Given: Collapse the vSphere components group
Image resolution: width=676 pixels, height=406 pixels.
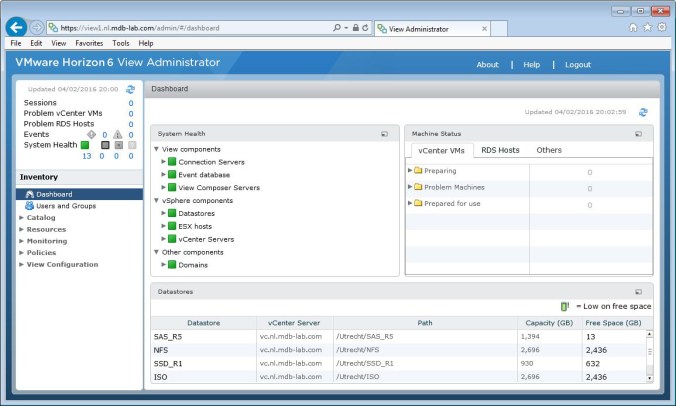Looking at the screenshot, I should [157, 200].
